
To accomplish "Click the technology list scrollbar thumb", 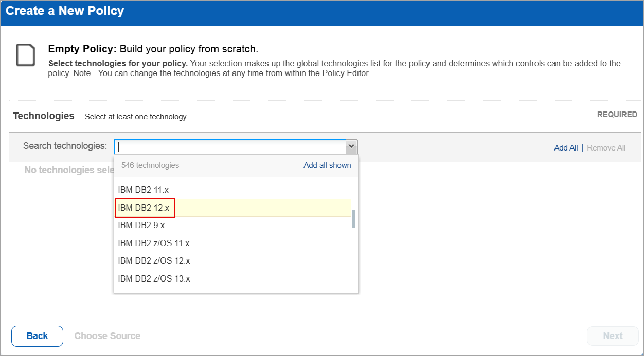I will pos(353,219).
